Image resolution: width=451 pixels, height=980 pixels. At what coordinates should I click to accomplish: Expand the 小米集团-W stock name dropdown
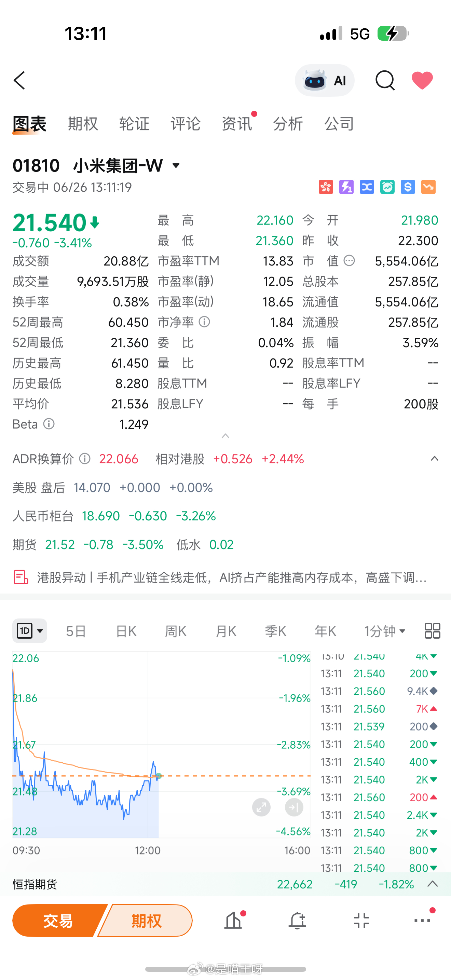click(x=176, y=165)
